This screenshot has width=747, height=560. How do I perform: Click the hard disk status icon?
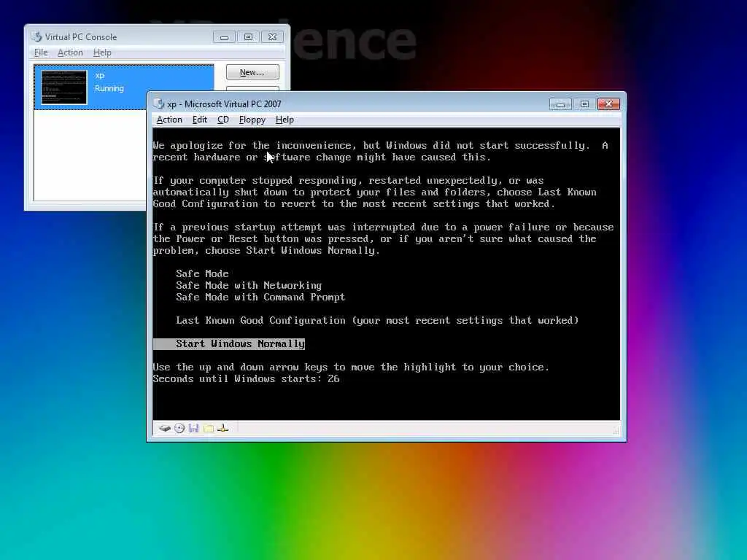tap(165, 428)
